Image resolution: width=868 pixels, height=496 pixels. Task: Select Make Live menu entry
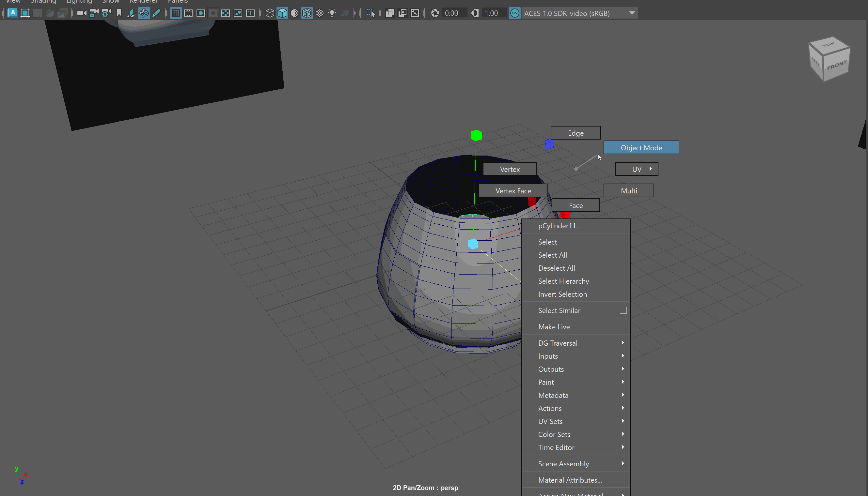(554, 327)
